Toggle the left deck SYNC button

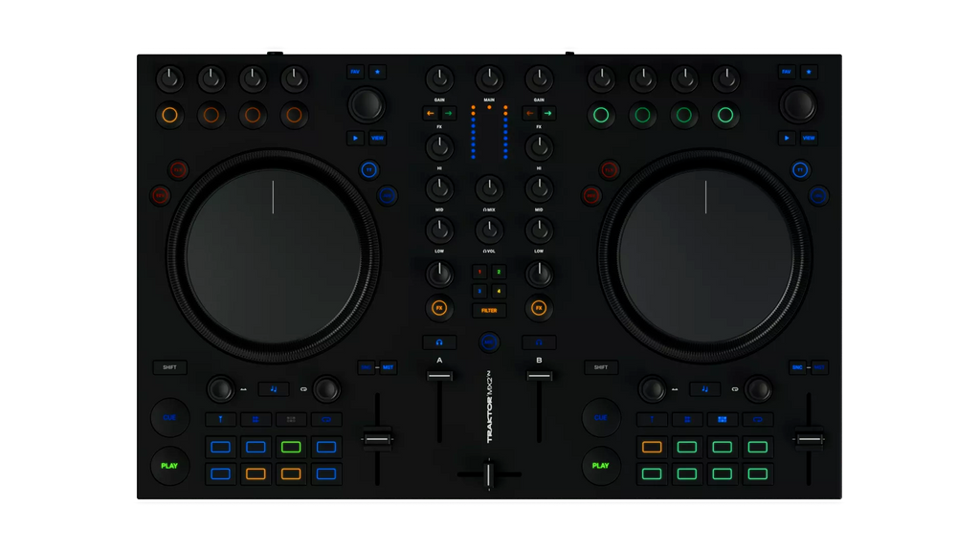coord(367,367)
